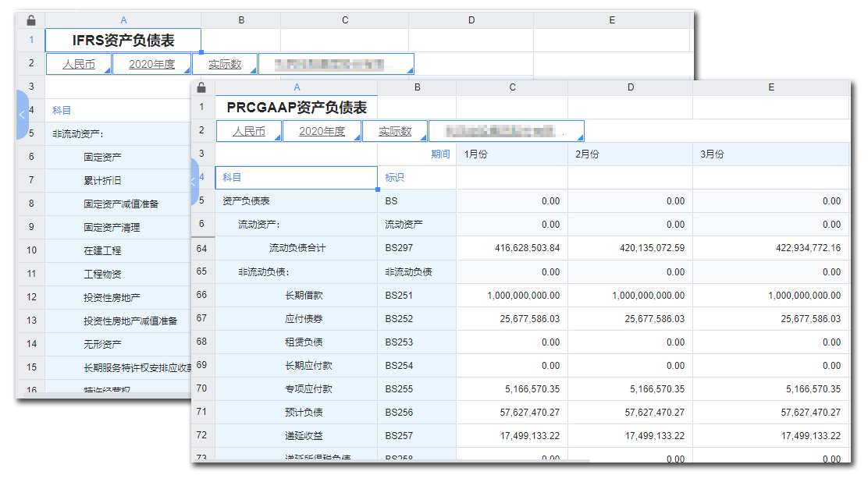Select column D header in the IFRS sheet

click(471, 20)
